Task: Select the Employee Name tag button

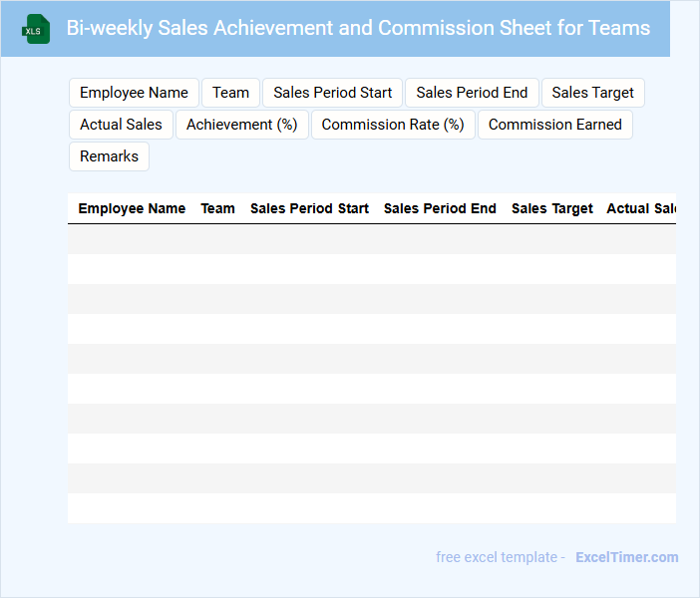Action: click(134, 93)
